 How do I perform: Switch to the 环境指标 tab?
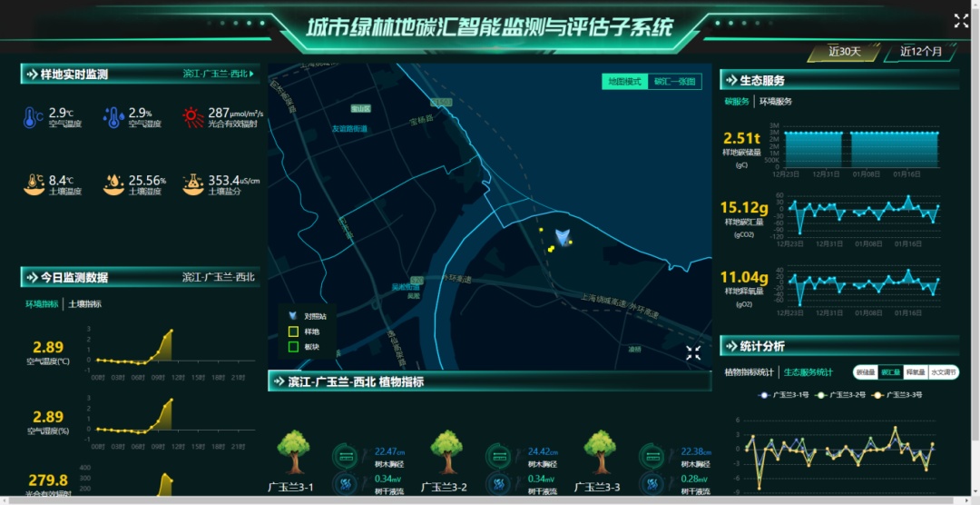(x=42, y=304)
